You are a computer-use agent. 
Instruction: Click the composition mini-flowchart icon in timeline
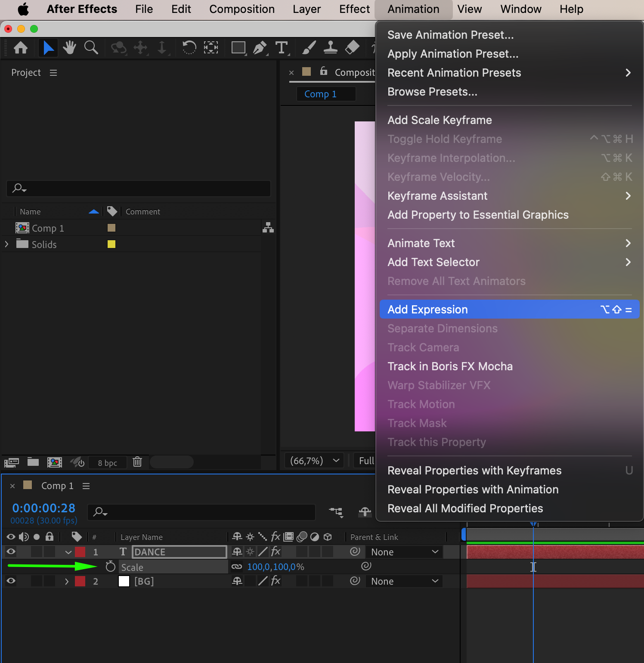click(x=336, y=512)
